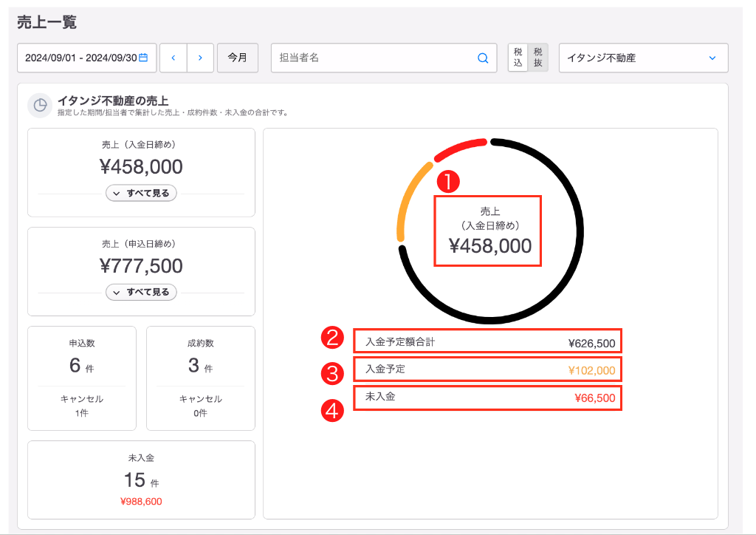The width and height of the screenshot is (756, 535).
Task: Click the 今月 button
Action: [x=238, y=58]
